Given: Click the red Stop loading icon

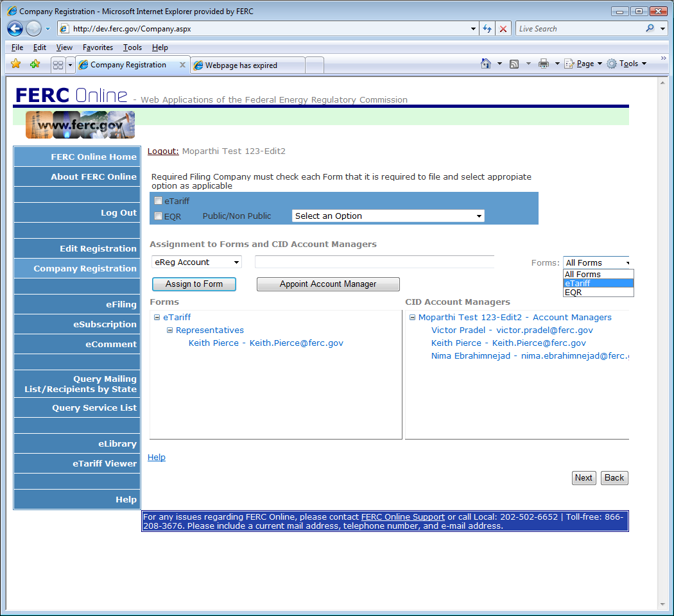Looking at the screenshot, I should pos(503,29).
